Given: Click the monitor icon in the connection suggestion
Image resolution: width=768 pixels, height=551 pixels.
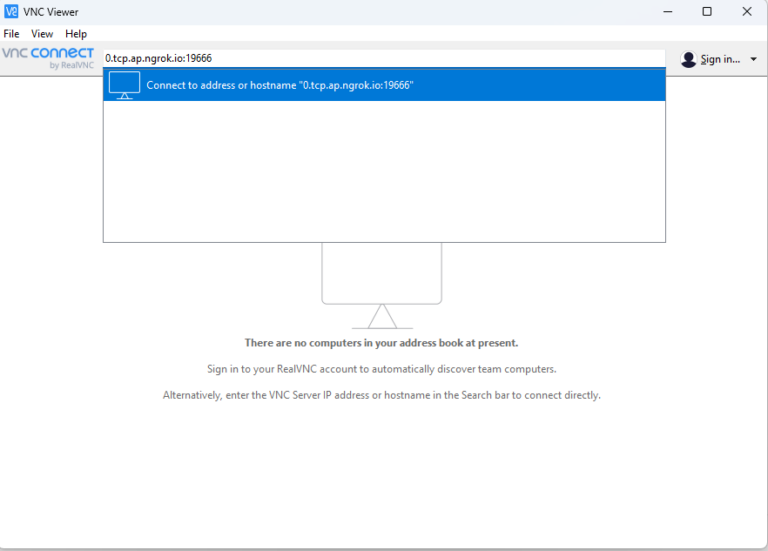Looking at the screenshot, I should [124, 85].
